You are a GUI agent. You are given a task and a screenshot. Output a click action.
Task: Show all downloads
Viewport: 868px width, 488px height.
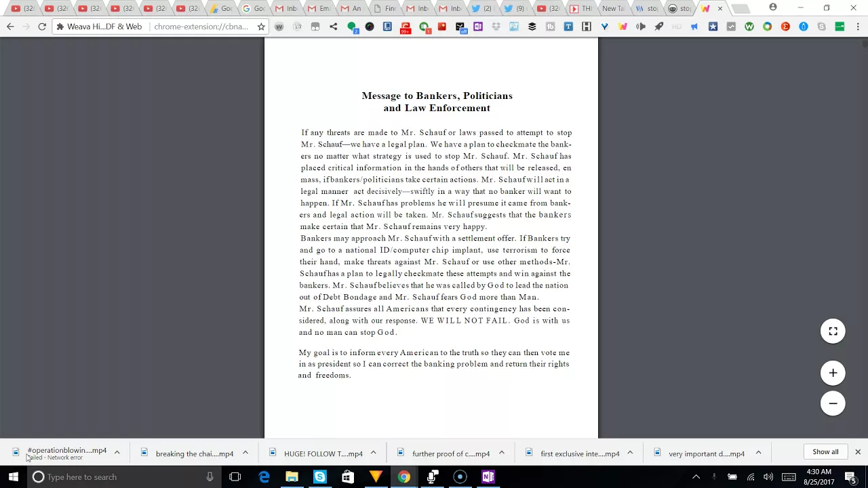click(x=825, y=451)
